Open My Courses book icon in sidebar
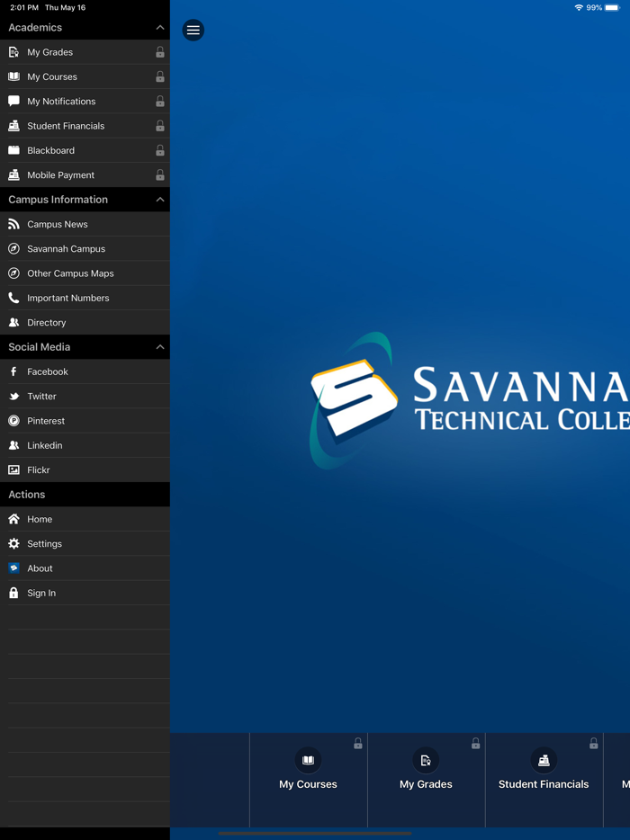Image resolution: width=630 pixels, height=840 pixels. (x=13, y=76)
